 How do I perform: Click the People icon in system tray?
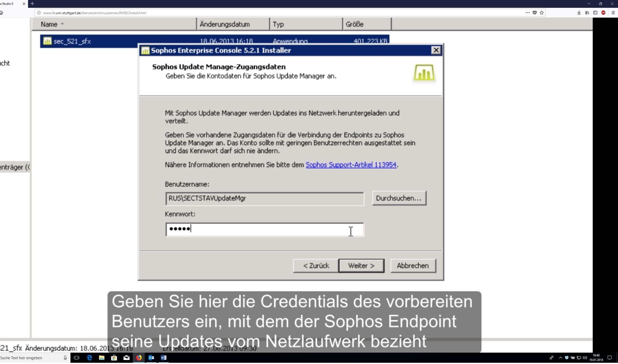pos(552,358)
